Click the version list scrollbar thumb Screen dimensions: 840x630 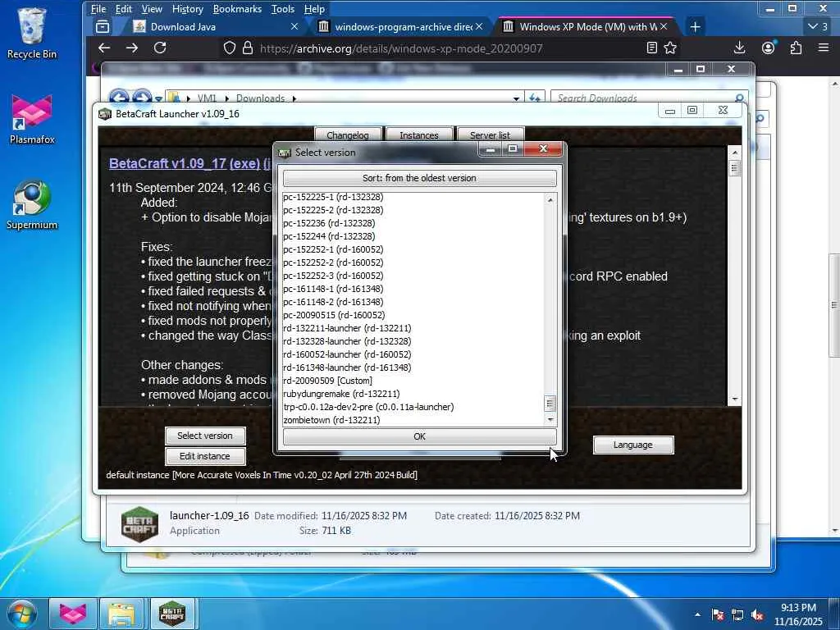coord(550,404)
